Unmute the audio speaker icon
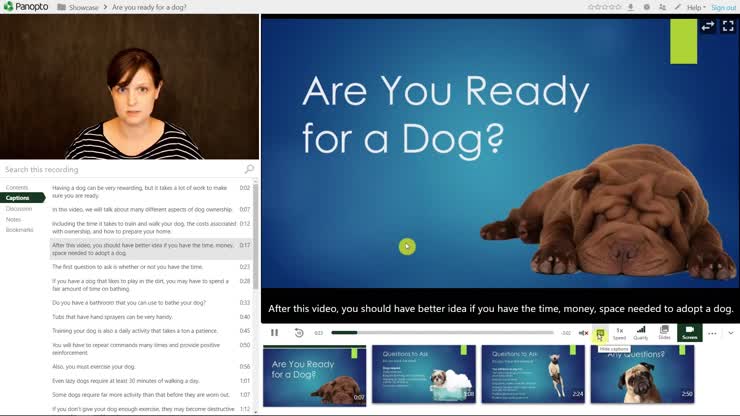This screenshot has width=740, height=416. [x=583, y=333]
